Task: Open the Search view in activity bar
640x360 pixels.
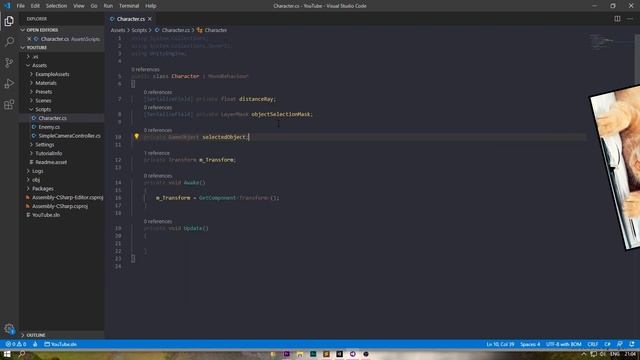Action: (9, 42)
